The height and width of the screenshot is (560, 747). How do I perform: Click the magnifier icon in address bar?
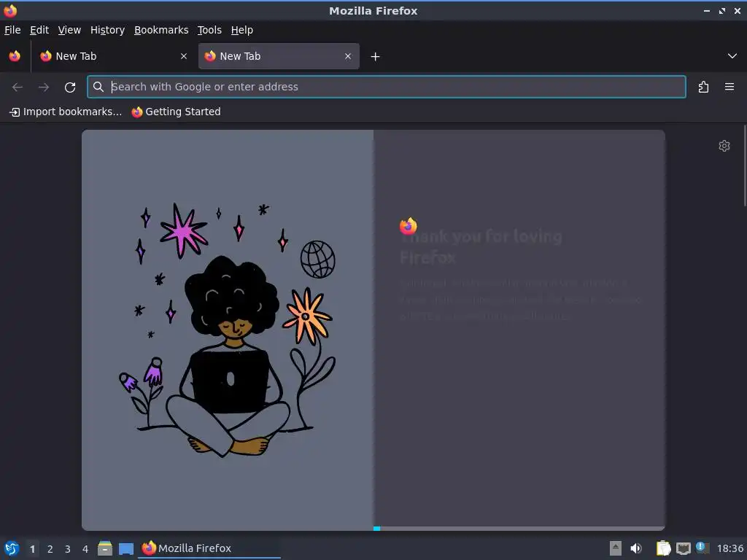pos(98,87)
